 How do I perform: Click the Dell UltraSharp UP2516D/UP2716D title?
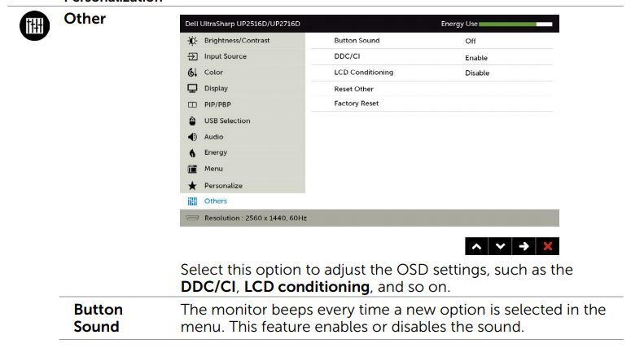click(243, 24)
